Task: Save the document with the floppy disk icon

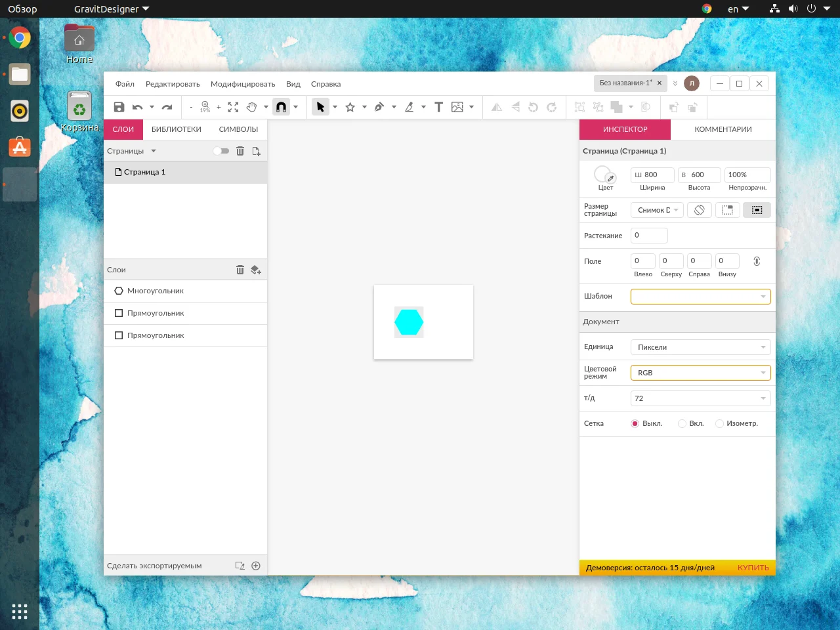Action: pos(119,107)
